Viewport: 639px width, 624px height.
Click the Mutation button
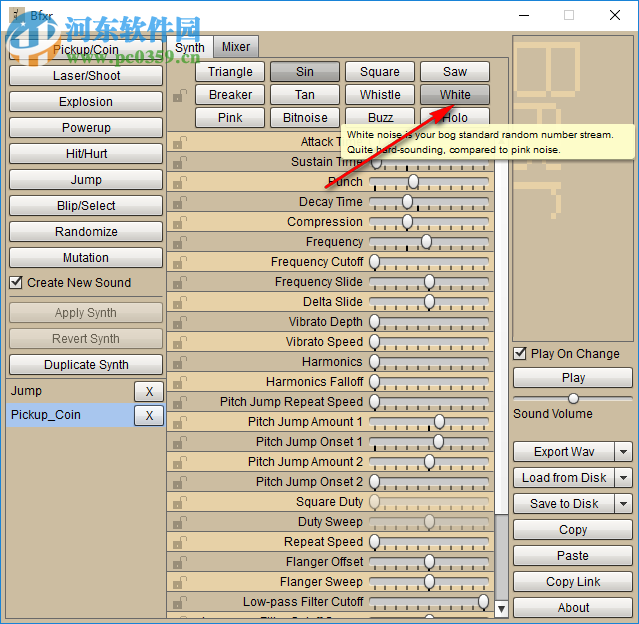tap(86, 258)
